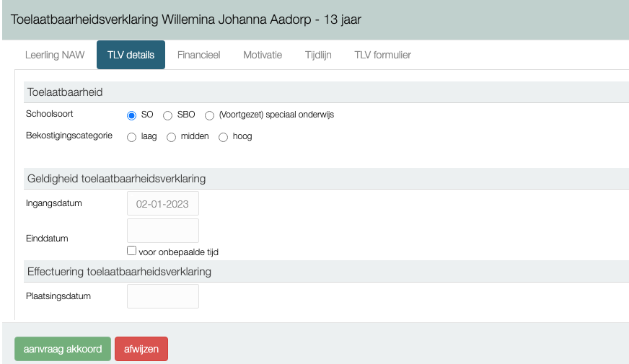Open the Leerling NAW tab
Viewport: 629px width, 364px height.
[55, 55]
